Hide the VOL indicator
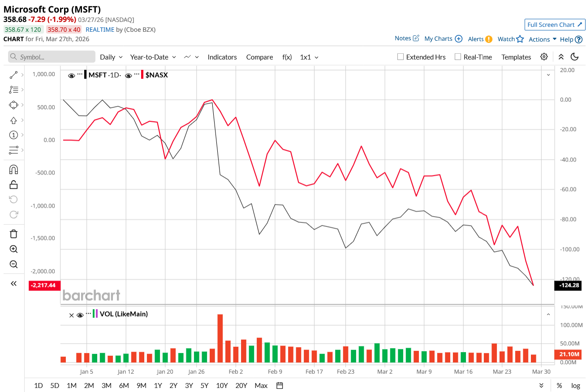The width and height of the screenshot is (586, 392). pos(80,315)
